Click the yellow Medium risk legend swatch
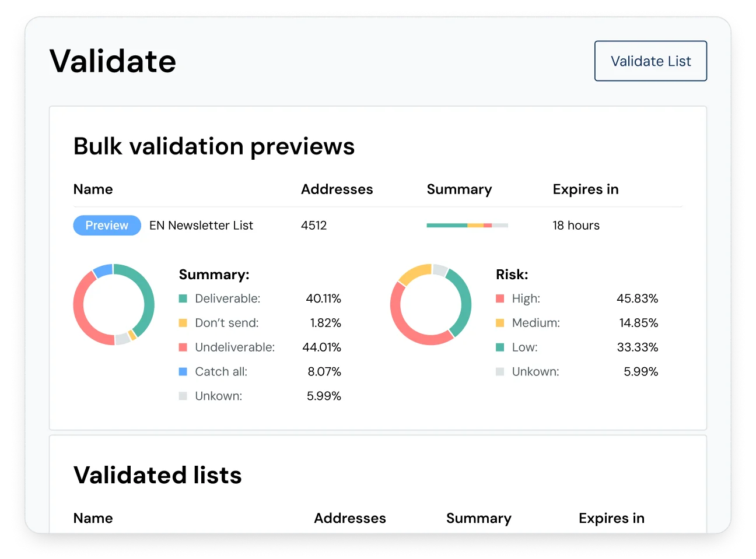 pyautogui.click(x=500, y=323)
